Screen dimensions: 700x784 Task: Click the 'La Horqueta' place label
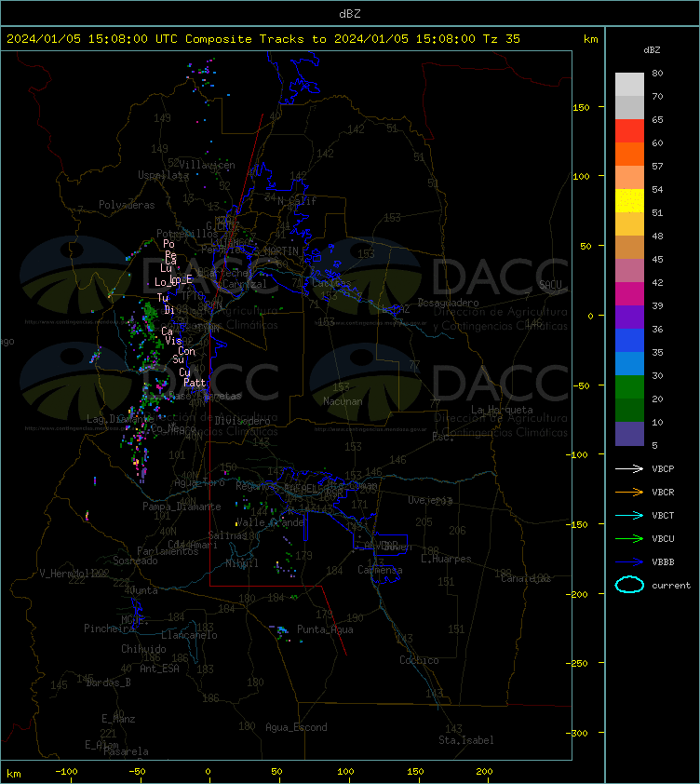[x=502, y=410]
